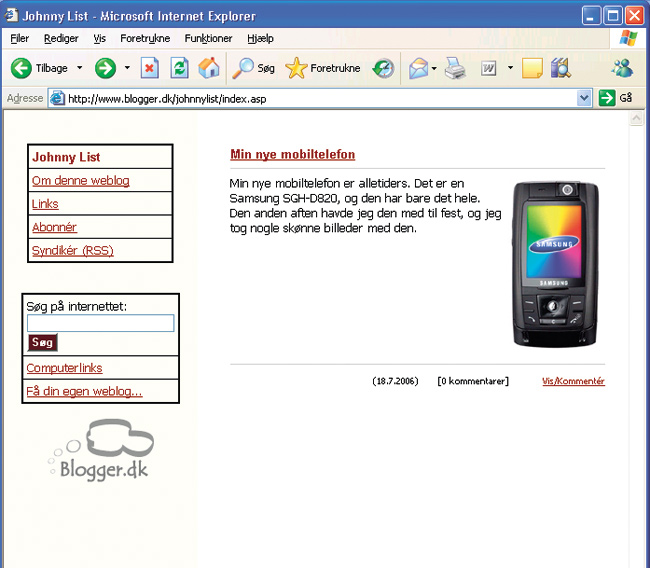Open 'Få din egen weblog...' link
The image size is (650, 568).
pos(84,391)
